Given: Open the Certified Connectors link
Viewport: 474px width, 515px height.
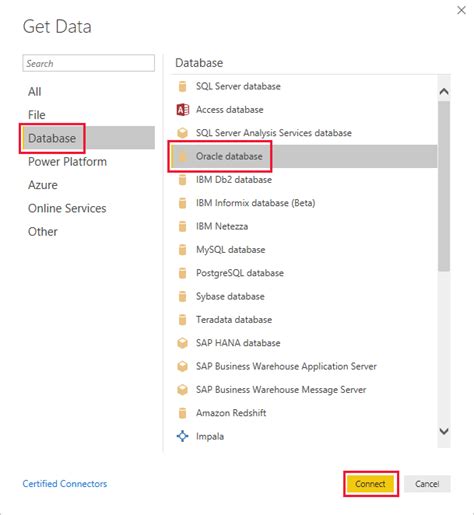Looking at the screenshot, I should (65, 484).
